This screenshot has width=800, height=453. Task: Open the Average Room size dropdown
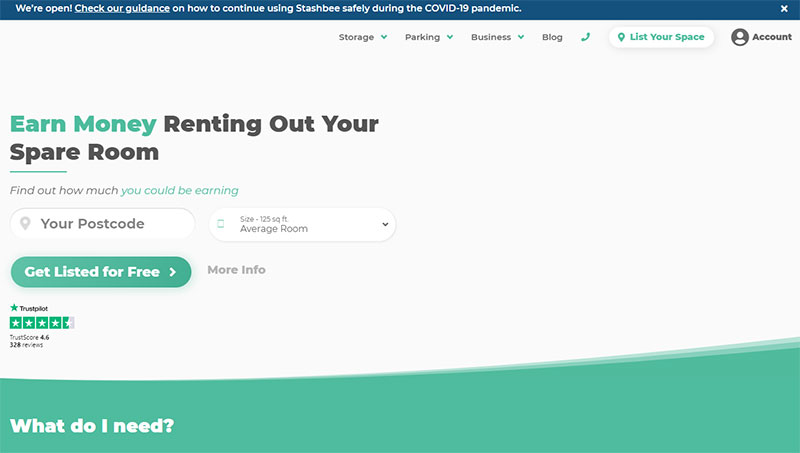point(302,224)
